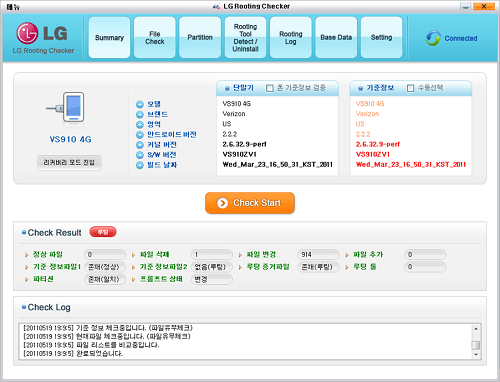500x382 pixels.
Task: Click the recovery mode button under VS910 4G
Action: (x=69, y=163)
